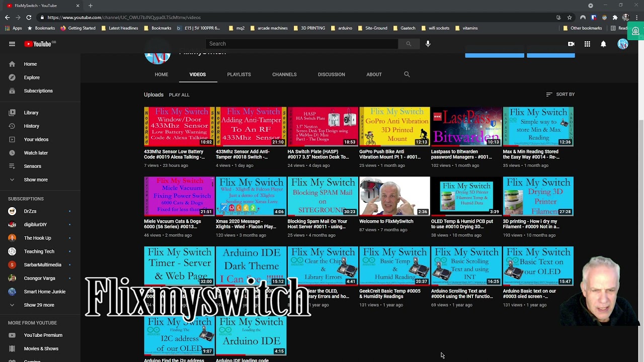This screenshot has width=644, height=362.
Task: Open HA Switch Plate HASP video thumbnail
Action: point(323,126)
